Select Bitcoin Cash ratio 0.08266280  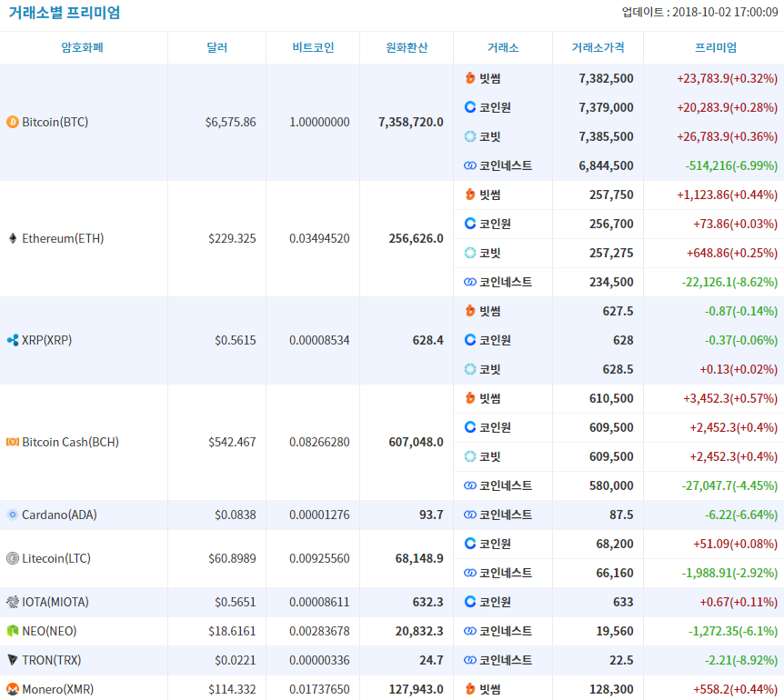[319, 442]
